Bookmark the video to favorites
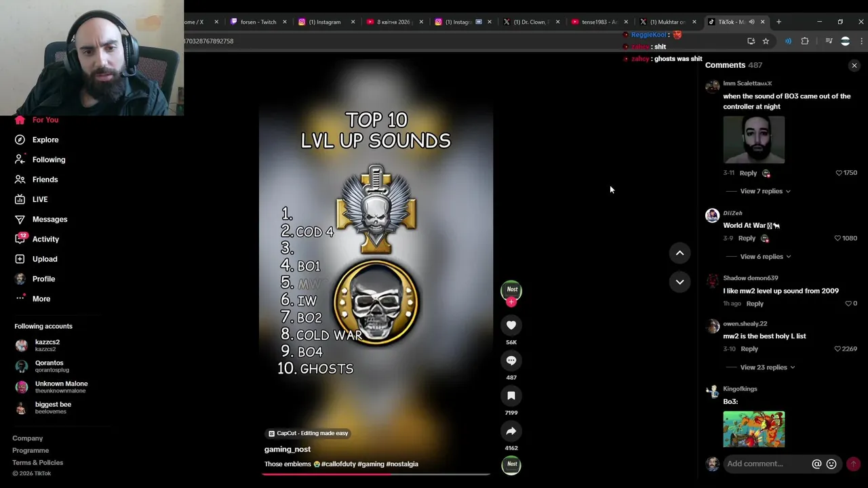Viewport: 868px width, 488px height. click(511, 396)
